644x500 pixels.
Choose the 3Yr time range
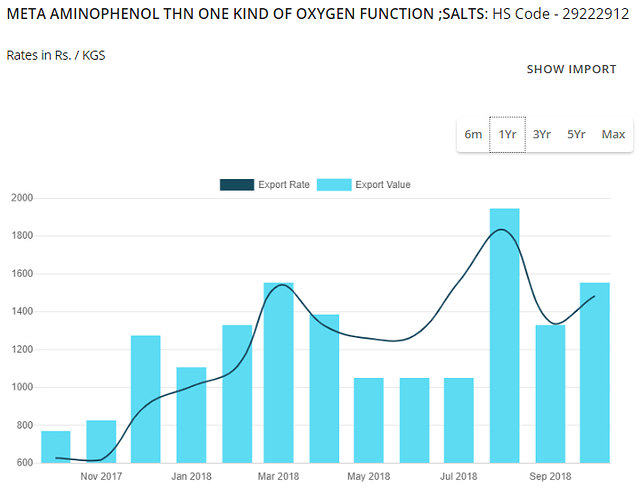point(542,134)
